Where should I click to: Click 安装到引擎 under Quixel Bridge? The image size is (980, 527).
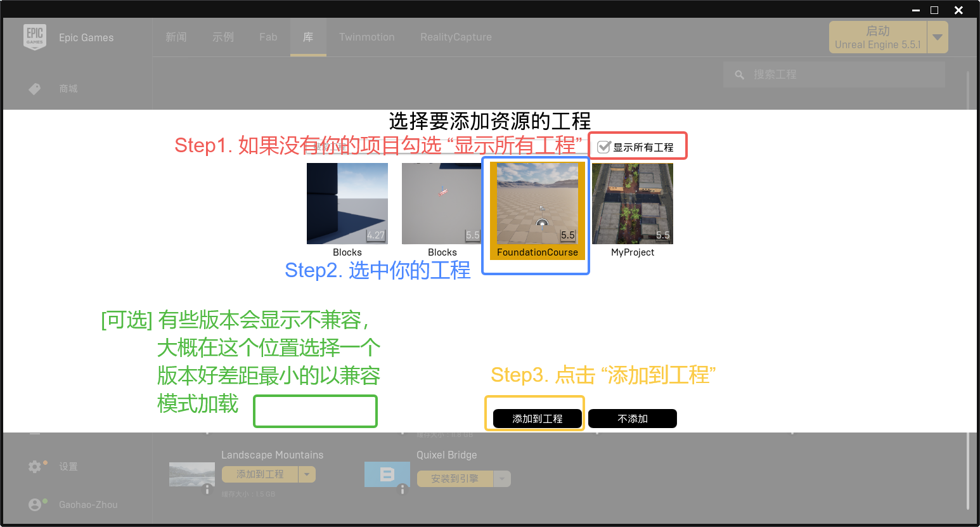455,479
